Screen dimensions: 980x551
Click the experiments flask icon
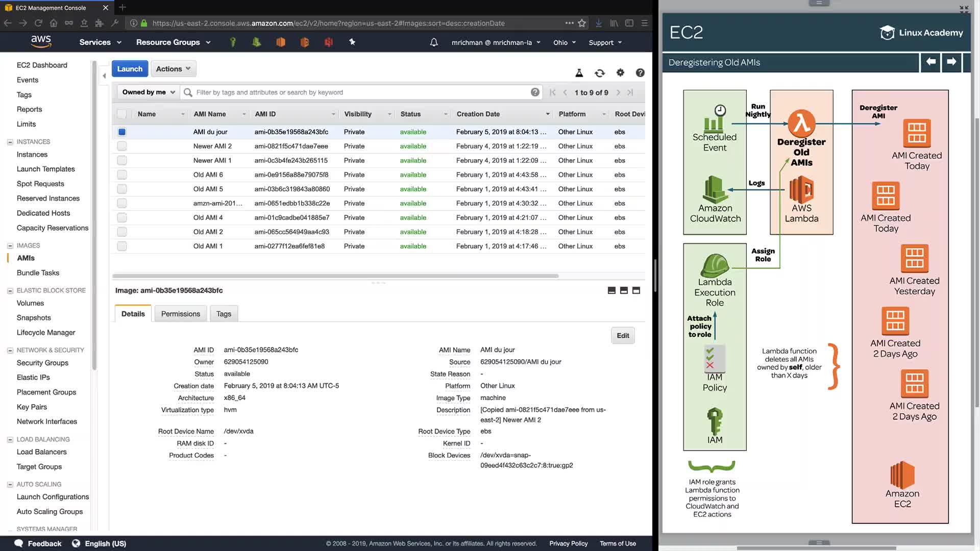coord(579,73)
